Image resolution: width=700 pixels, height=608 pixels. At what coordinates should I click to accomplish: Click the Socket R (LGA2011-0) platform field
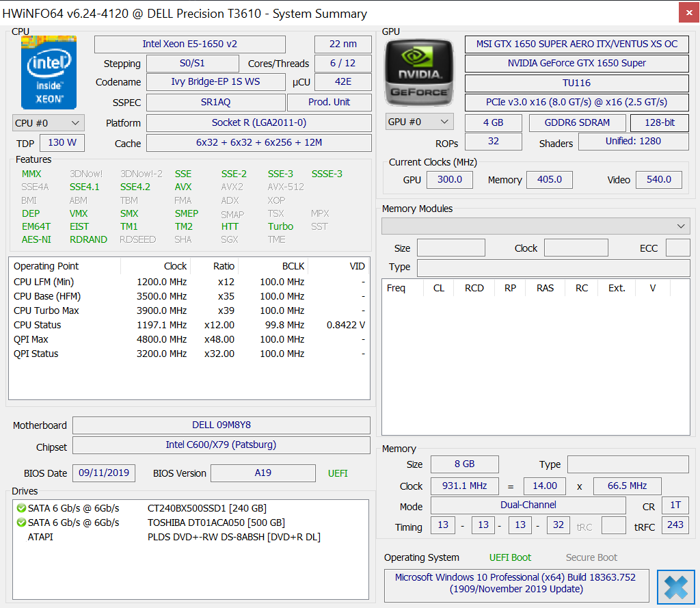coord(259,123)
